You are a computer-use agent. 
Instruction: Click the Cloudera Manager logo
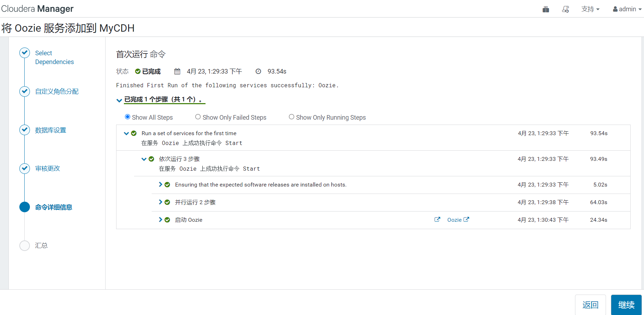(x=37, y=9)
